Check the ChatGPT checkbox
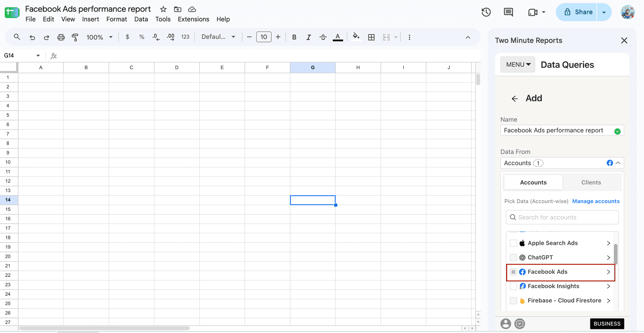The width and height of the screenshot is (644, 333). click(513, 258)
